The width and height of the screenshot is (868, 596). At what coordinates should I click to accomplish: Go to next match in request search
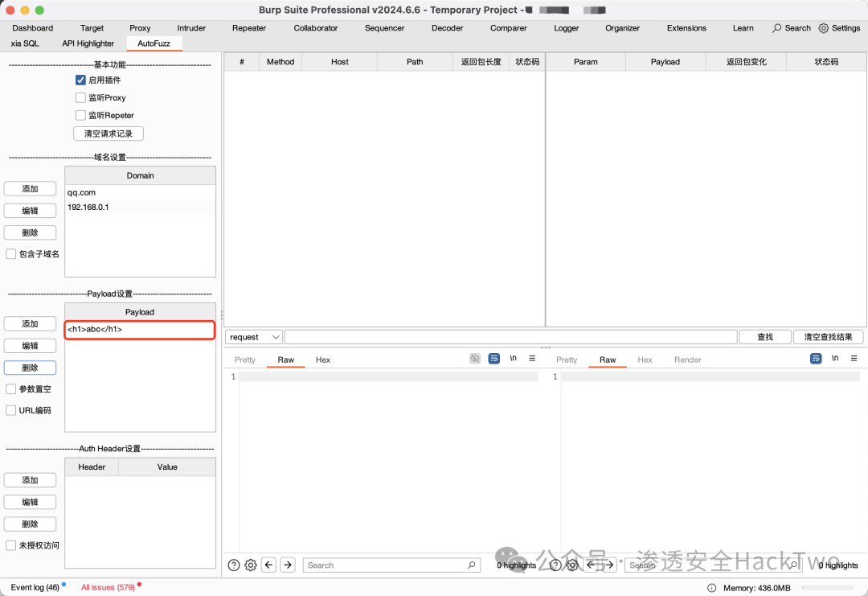coord(288,565)
